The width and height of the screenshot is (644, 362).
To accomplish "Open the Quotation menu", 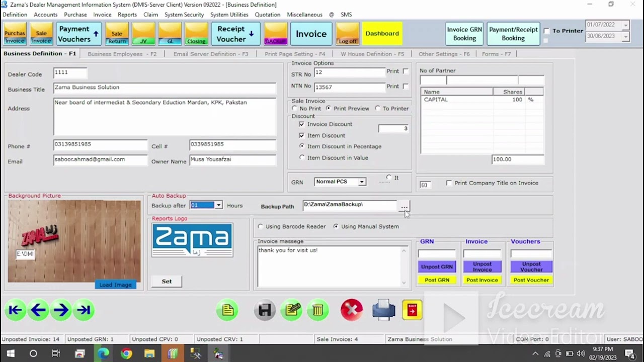I will pos(267,15).
